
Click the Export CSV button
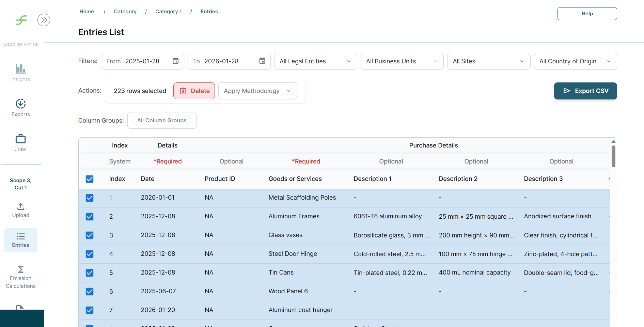[x=585, y=91]
